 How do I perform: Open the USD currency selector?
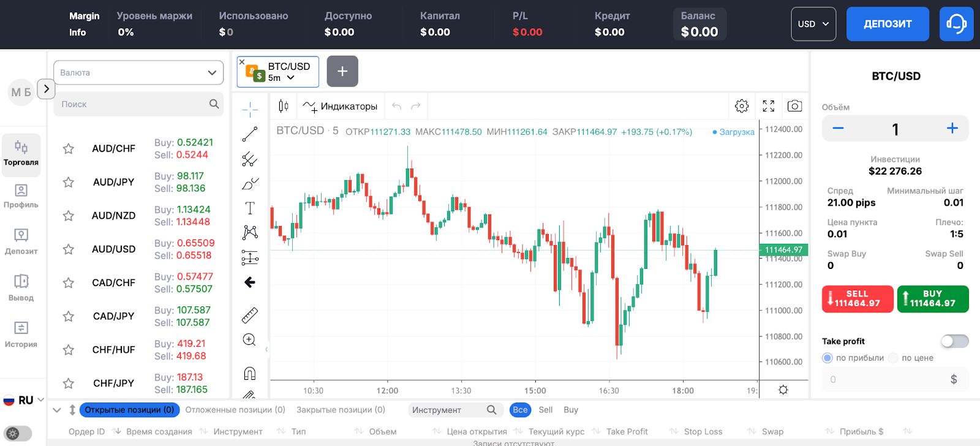click(813, 24)
